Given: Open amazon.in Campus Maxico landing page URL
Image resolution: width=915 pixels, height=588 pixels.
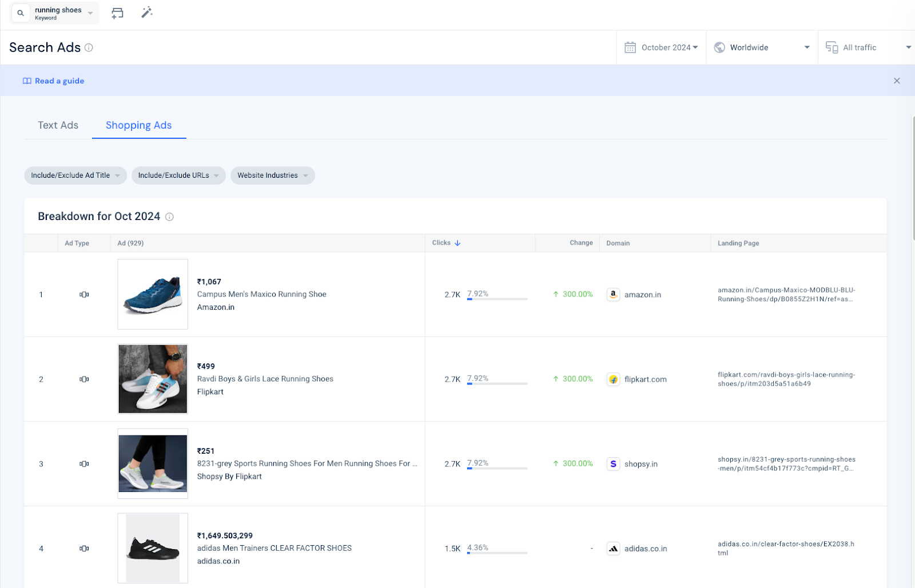Looking at the screenshot, I should click(x=786, y=294).
